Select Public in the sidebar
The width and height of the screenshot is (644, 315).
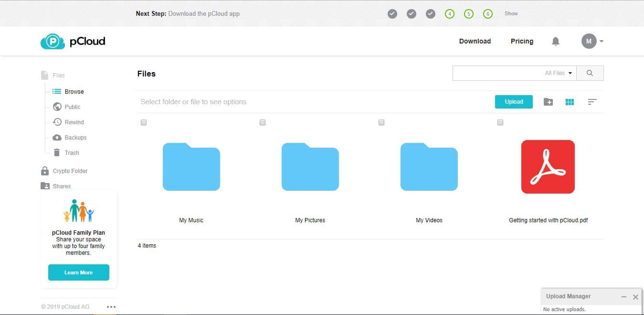tap(73, 107)
